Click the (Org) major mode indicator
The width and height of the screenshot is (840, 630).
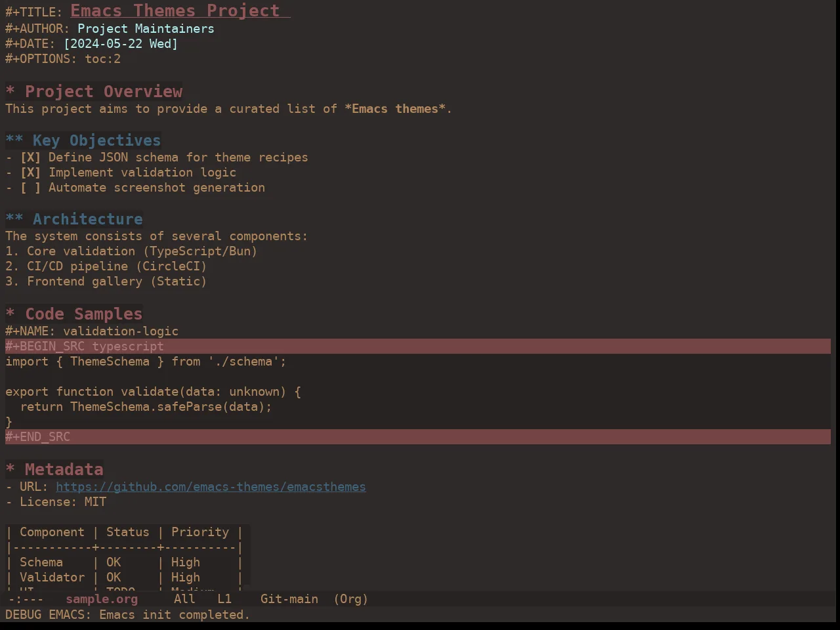[x=351, y=599]
